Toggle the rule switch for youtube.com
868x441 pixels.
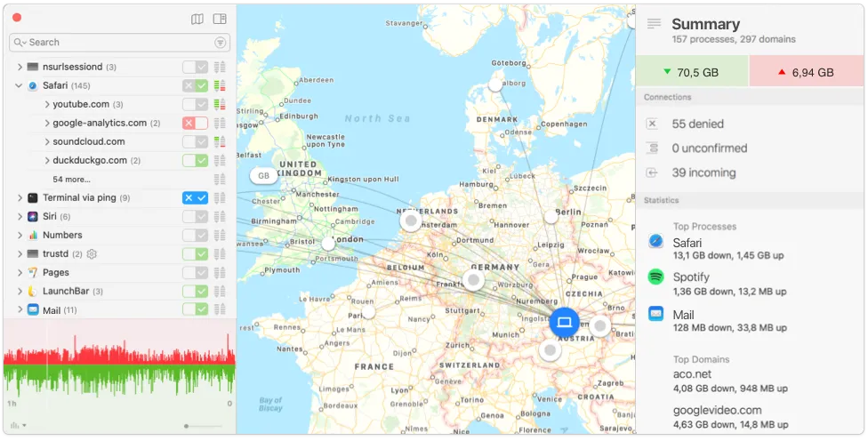click(196, 104)
